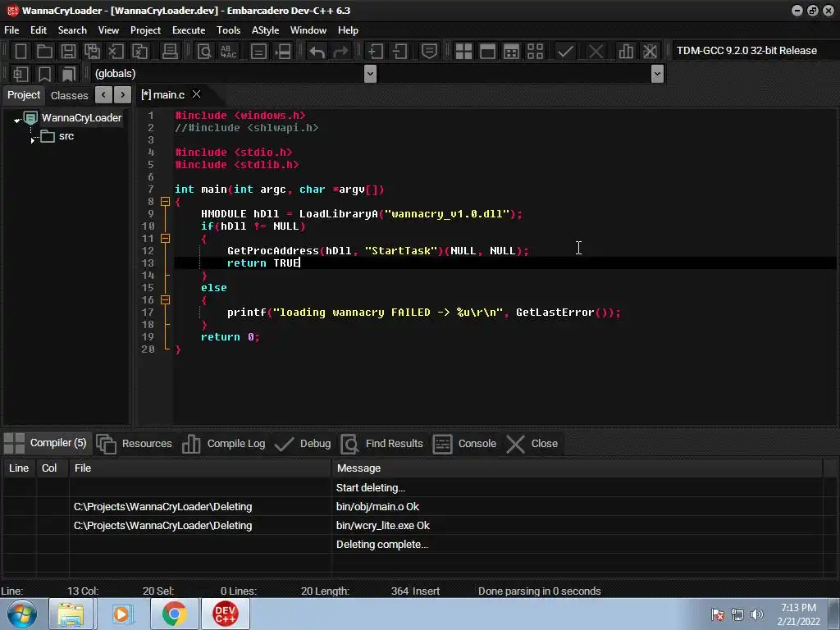
Task: Select the bin/wcry_lite.exe Ok message row
Action: pos(413,526)
